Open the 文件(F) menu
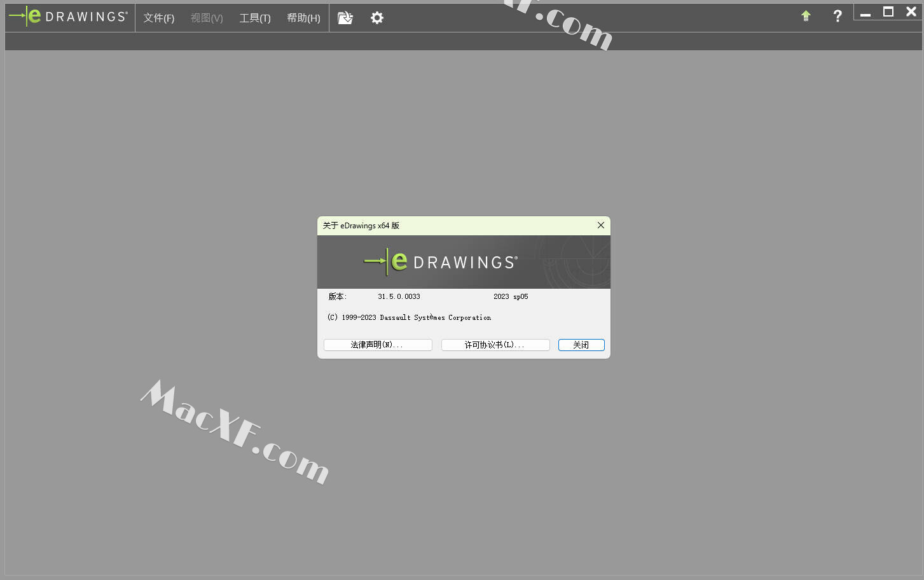This screenshot has width=924, height=580. click(158, 18)
